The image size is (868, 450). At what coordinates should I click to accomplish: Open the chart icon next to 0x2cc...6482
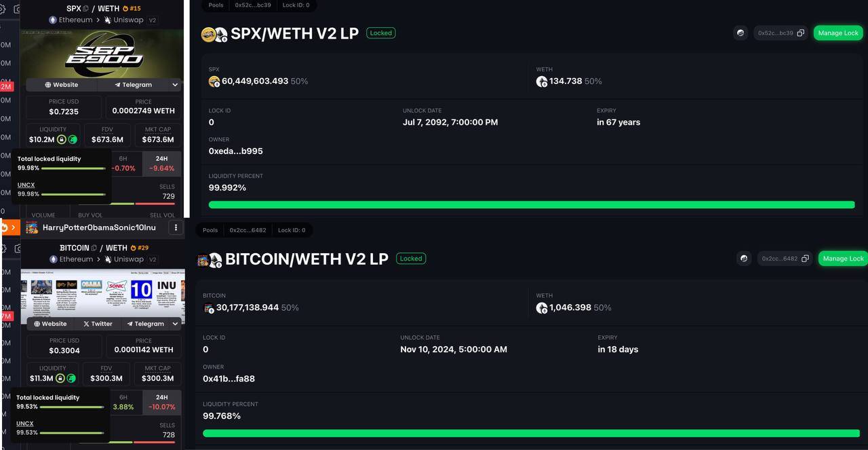[744, 259]
